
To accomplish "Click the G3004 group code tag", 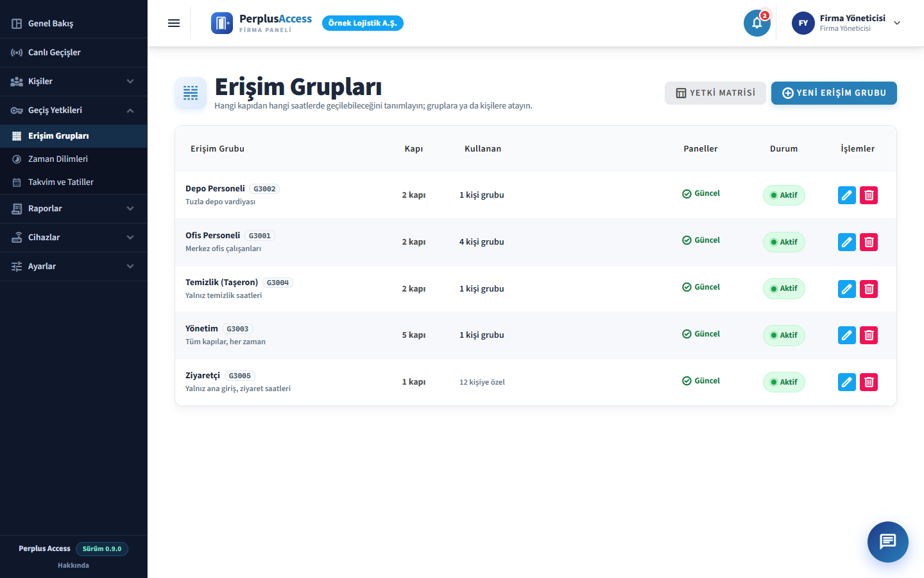I will click(278, 283).
